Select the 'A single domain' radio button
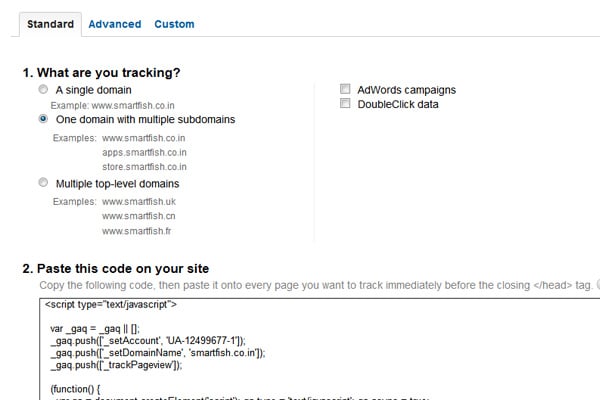 coord(43,90)
